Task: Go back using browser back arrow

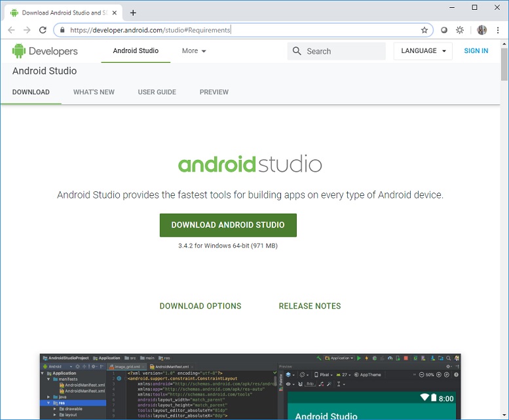Action: pos(12,30)
